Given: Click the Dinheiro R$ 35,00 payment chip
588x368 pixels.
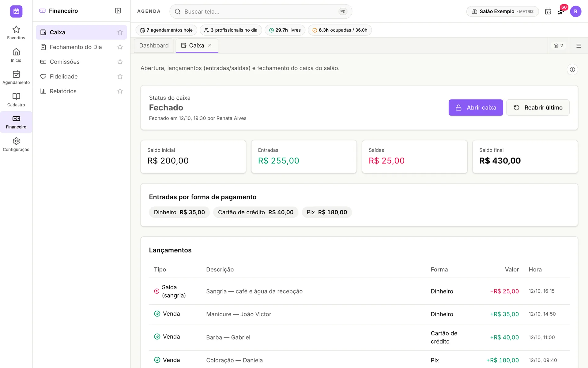Looking at the screenshot, I should (x=179, y=212).
